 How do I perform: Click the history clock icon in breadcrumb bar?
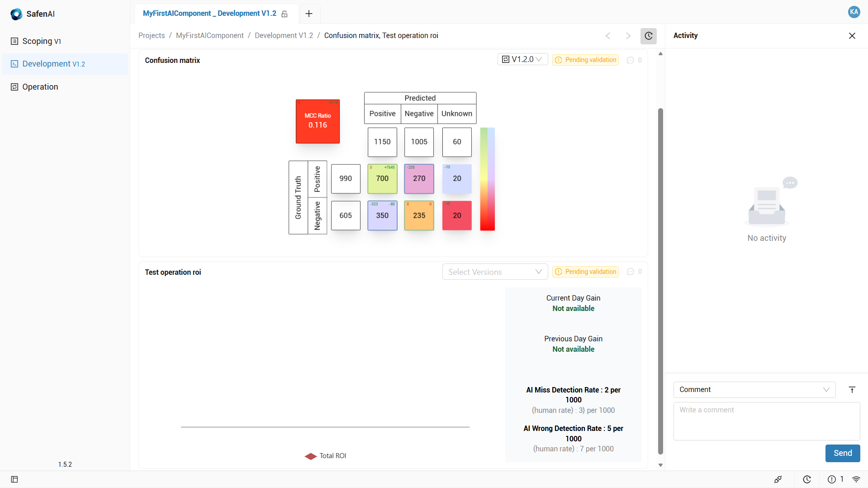coord(648,36)
